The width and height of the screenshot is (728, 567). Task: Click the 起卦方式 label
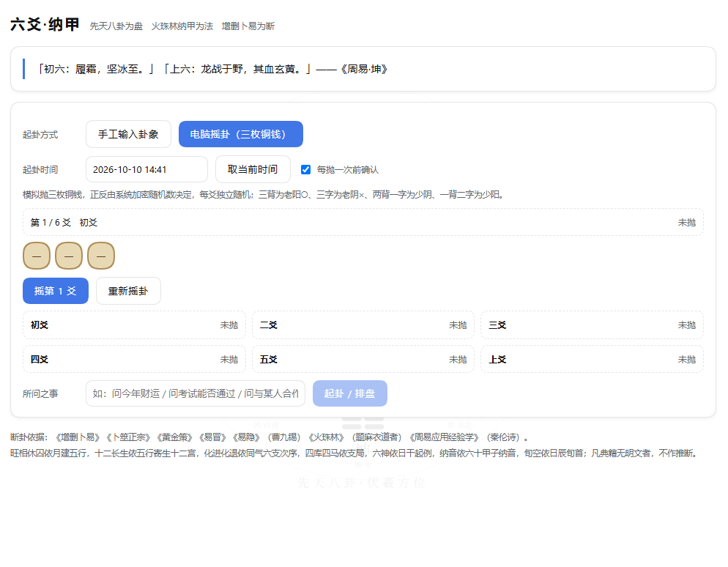coord(40,135)
